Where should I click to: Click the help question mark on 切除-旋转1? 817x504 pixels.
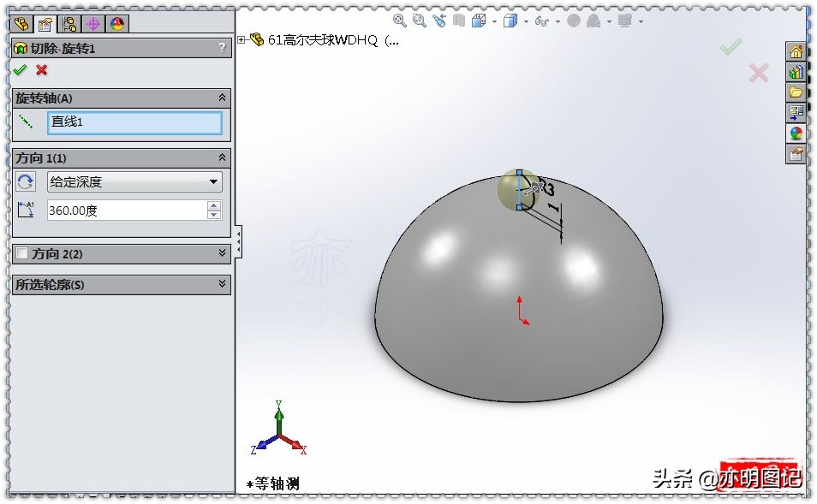coord(221,49)
